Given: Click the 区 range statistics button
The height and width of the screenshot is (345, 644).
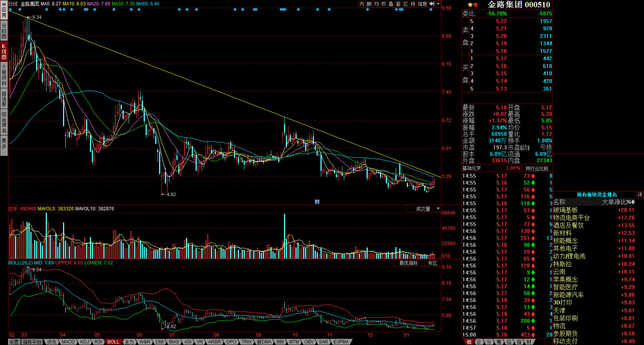Looking at the screenshot, I should [405, 4].
